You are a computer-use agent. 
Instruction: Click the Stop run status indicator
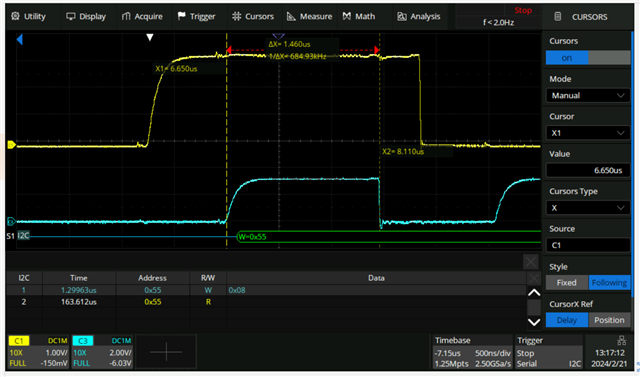pyautogui.click(x=523, y=10)
